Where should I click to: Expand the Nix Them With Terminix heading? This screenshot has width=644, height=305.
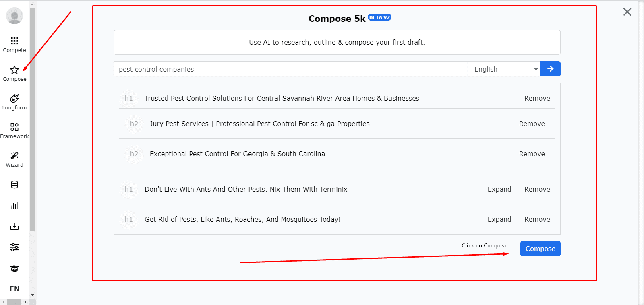coord(499,189)
